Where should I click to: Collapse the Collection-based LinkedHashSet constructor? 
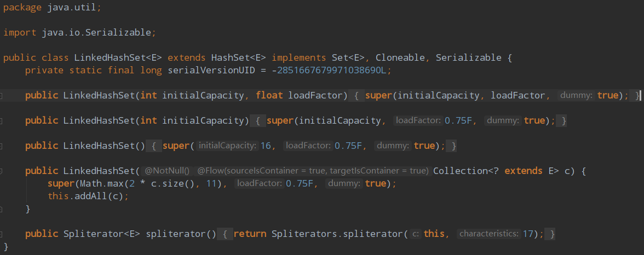tap(2, 171)
